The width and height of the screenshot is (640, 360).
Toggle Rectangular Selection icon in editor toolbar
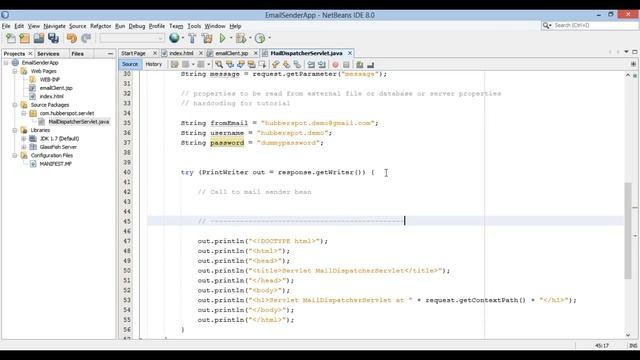262,64
